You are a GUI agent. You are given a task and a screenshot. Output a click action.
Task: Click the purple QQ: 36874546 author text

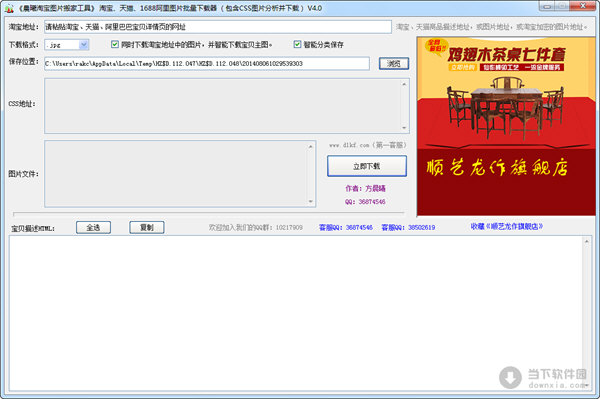tap(365, 202)
